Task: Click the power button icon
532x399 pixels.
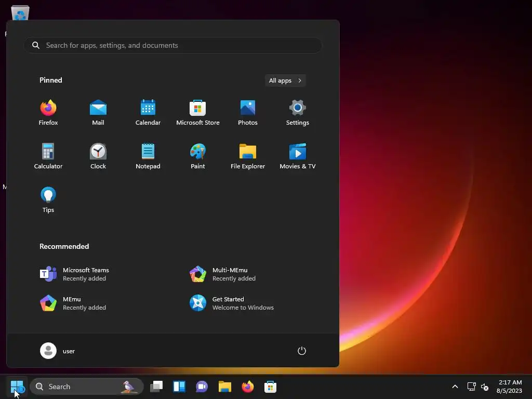Action: pos(302,351)
